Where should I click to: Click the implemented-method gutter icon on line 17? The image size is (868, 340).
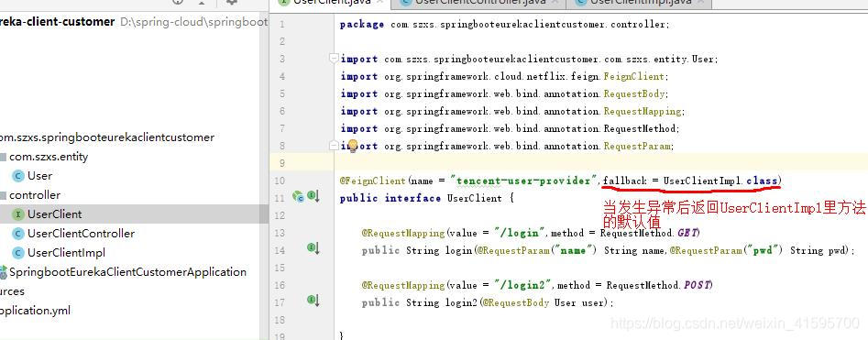pos(313,301)
